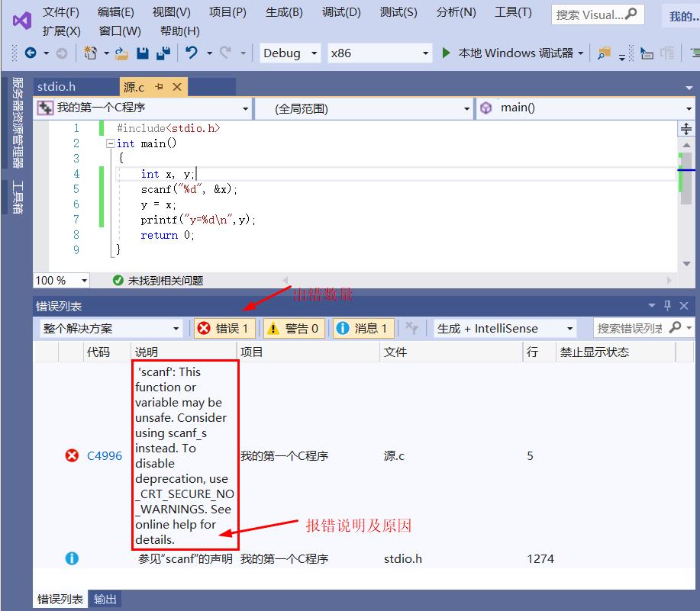Open the (全局范围) scope dropdown
Screen dimensions: 700x611
[364, 108]
